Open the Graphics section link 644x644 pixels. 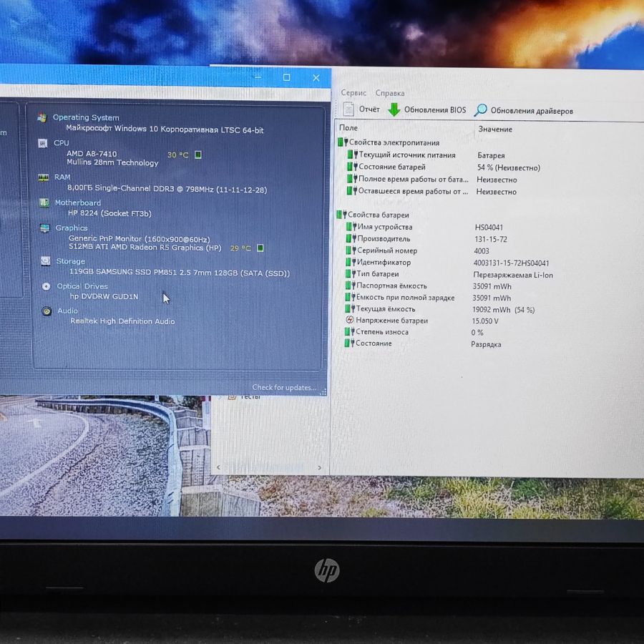[x=72, y=228]
